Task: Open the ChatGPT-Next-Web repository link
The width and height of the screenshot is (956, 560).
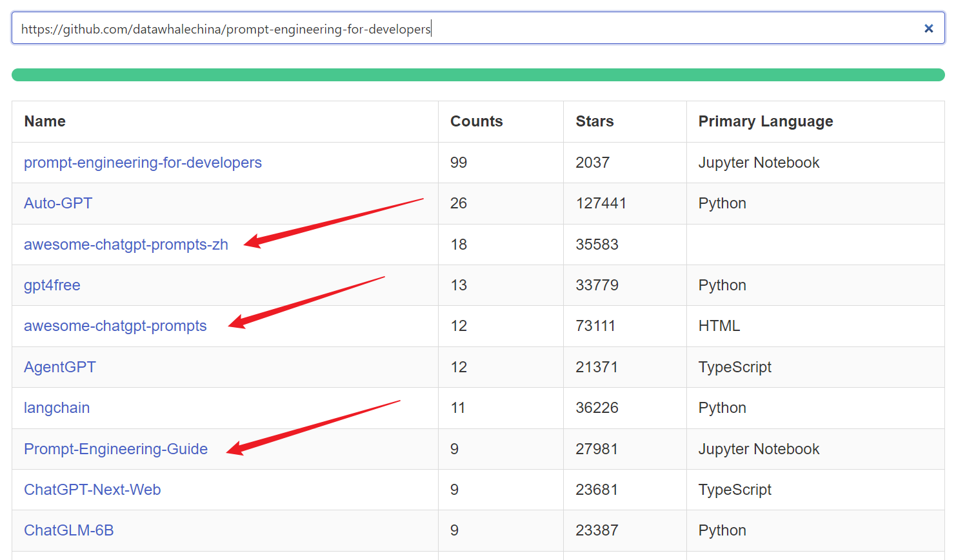Action: 92,490
